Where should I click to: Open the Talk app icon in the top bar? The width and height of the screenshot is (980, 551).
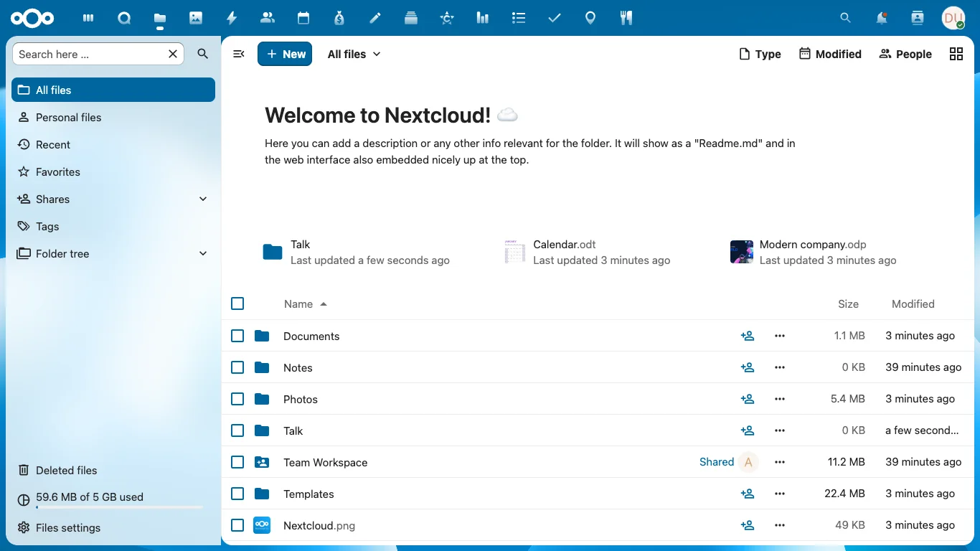pos(124,18)
